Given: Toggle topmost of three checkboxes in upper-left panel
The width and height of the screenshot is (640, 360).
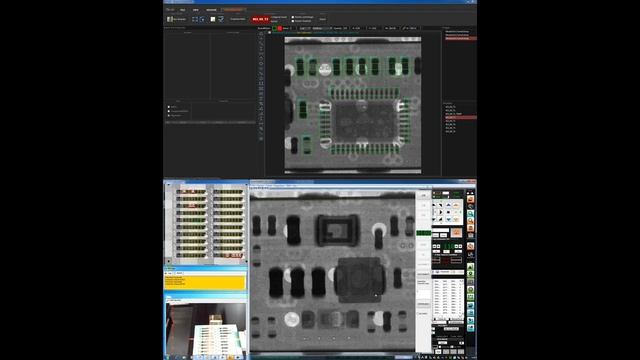Looking at the screenshot, I should 169,107.
